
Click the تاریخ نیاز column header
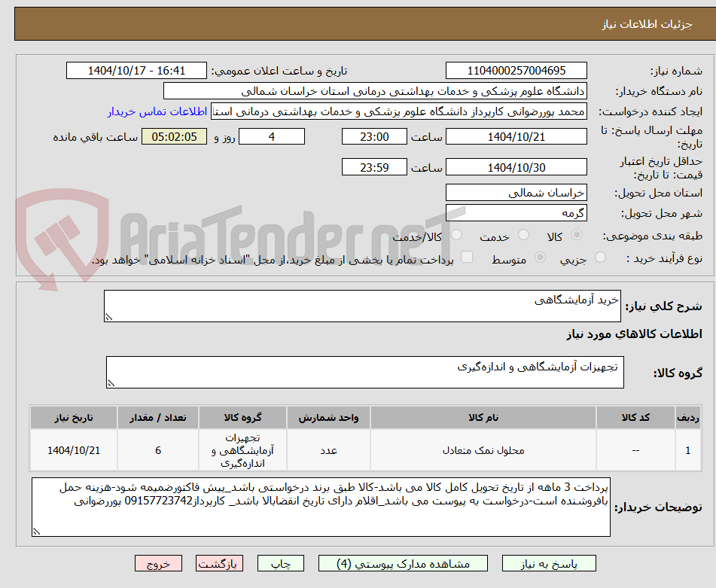pyautogui.click(x=74, y=418)
